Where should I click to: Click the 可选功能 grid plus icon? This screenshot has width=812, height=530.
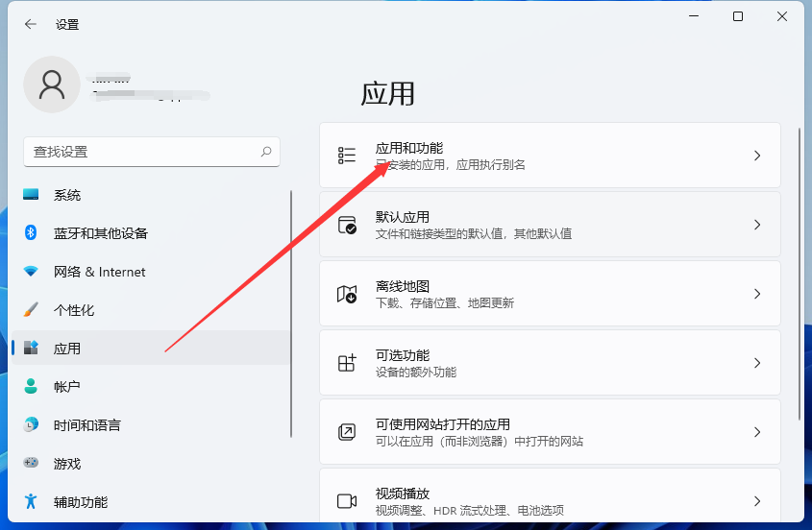(x=347, y=363)
